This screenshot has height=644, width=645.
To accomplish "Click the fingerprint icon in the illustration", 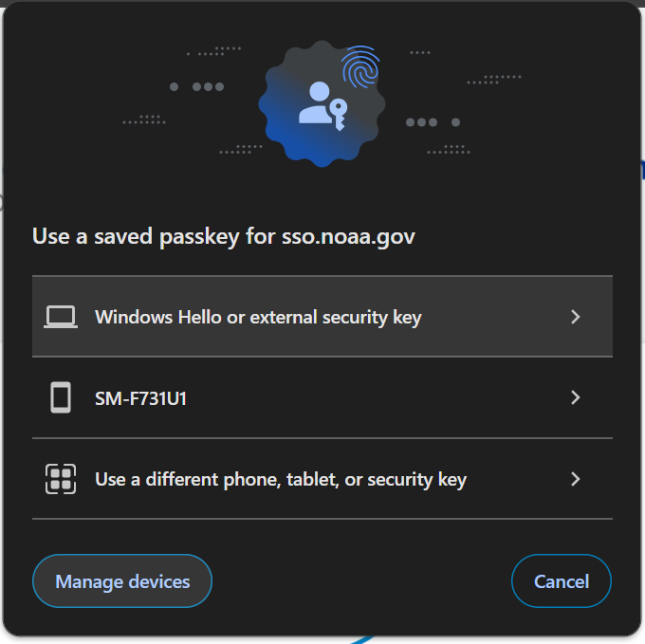I will tap(360, 66).
